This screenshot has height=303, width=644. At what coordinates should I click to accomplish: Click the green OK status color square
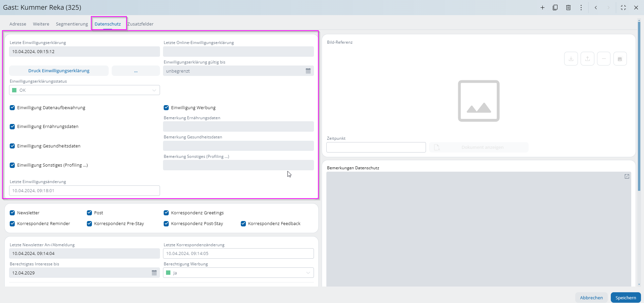(x=14, y=90)
